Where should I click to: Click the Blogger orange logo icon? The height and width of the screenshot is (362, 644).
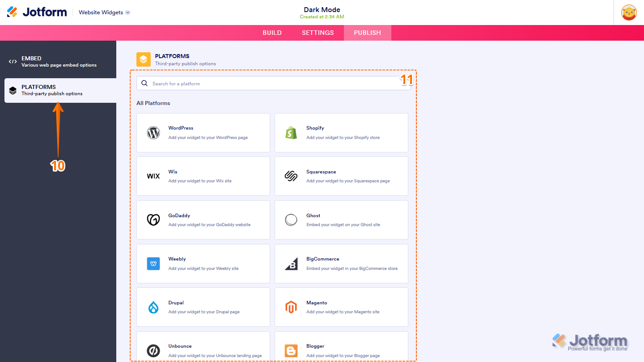291,351
